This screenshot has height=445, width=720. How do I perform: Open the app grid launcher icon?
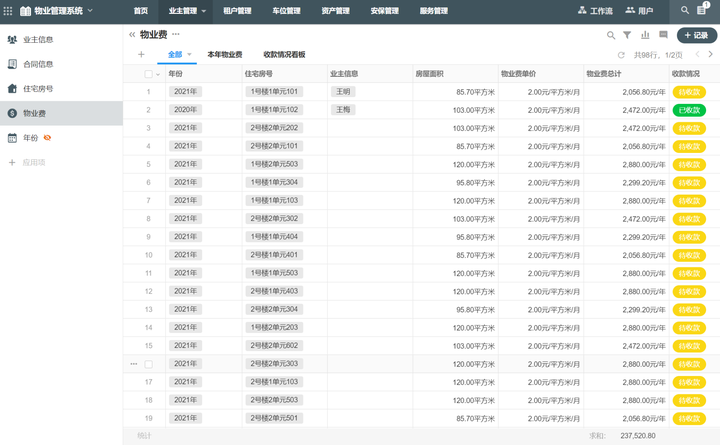(x=8, y=11)
